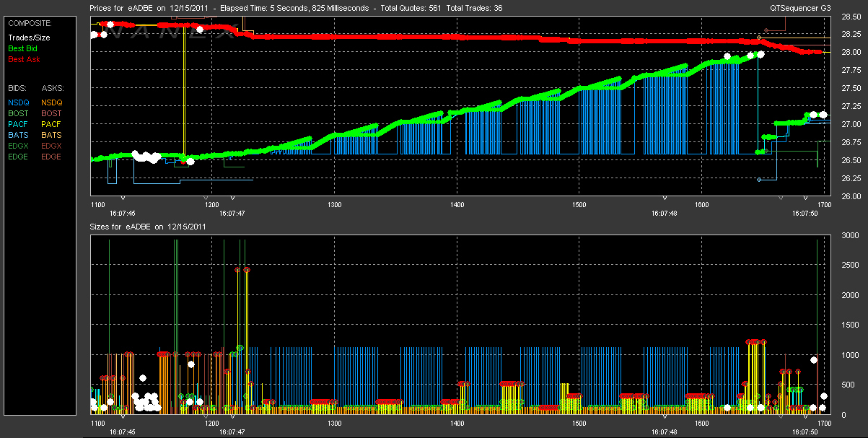The height and width of the screenshot is (438, 868).
Task: Click the 2500 size axis label
Action: (850, 266)
